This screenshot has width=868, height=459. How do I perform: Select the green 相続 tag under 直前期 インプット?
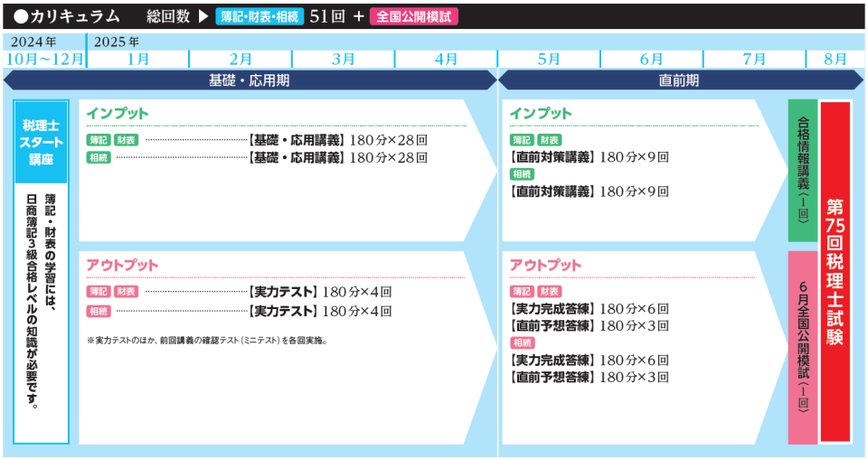click(522, 174)
